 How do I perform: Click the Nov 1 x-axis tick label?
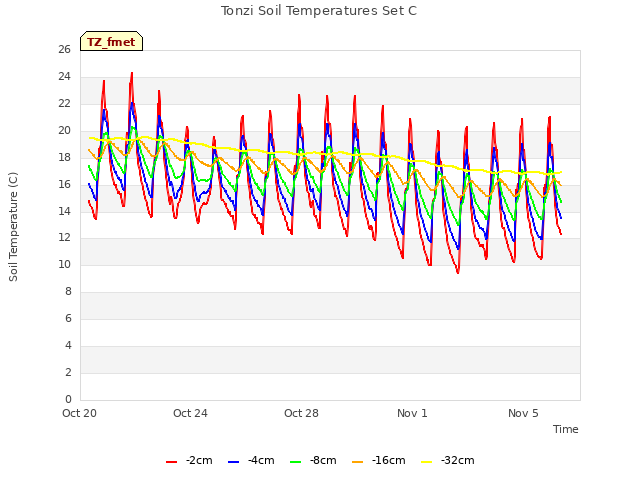click(412, 413)
